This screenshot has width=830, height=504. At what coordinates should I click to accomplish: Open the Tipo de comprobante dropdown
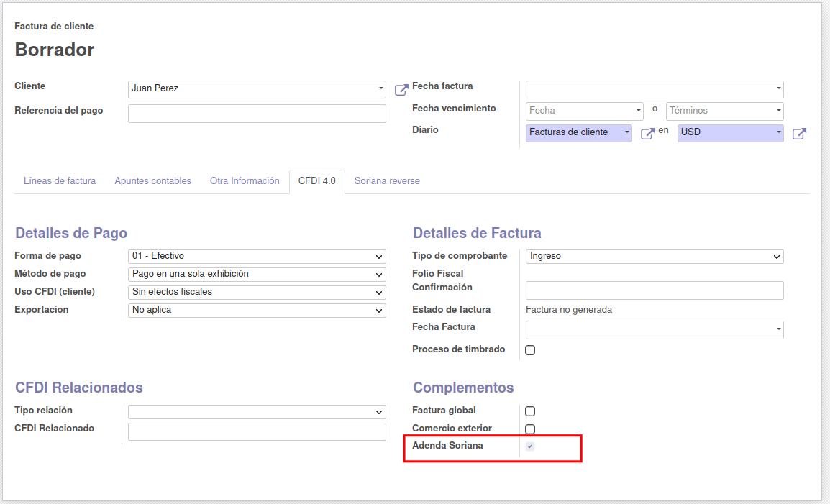coord(655,257)
